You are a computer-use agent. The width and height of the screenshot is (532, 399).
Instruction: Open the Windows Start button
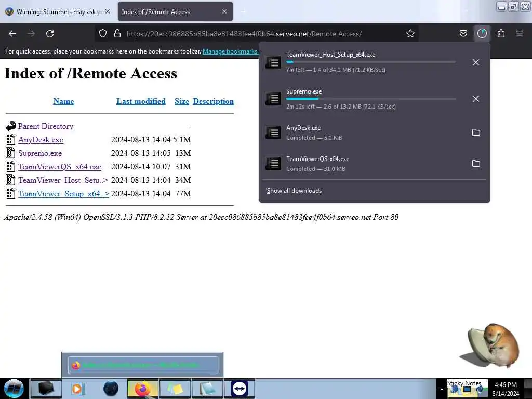[14, 389]
